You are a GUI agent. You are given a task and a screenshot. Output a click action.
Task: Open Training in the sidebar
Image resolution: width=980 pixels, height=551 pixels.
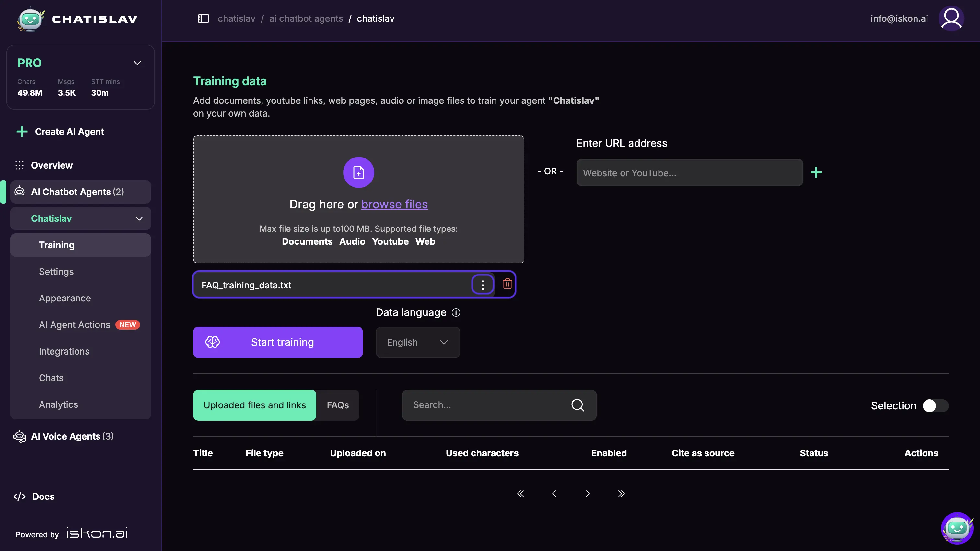81,245
